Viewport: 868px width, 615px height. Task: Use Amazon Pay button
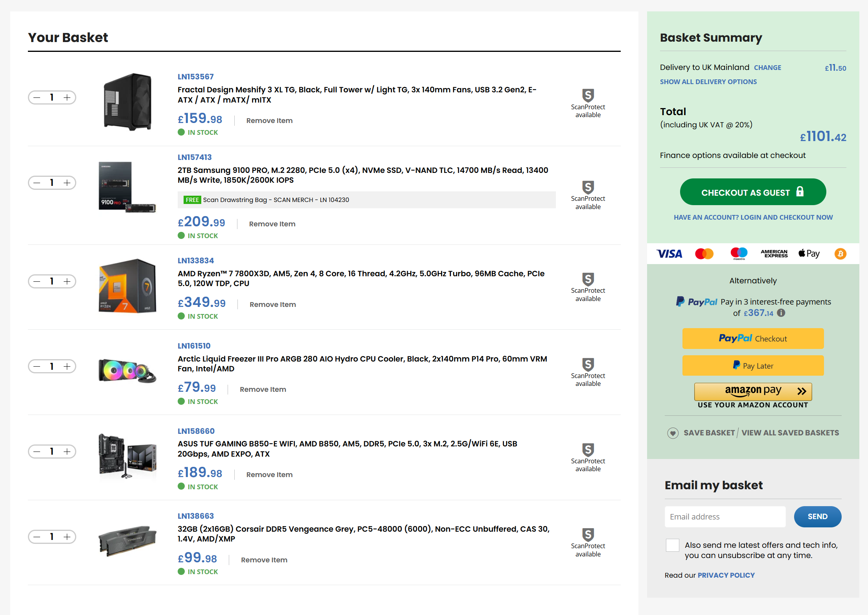pyautogui.click(x=753, y=391)
